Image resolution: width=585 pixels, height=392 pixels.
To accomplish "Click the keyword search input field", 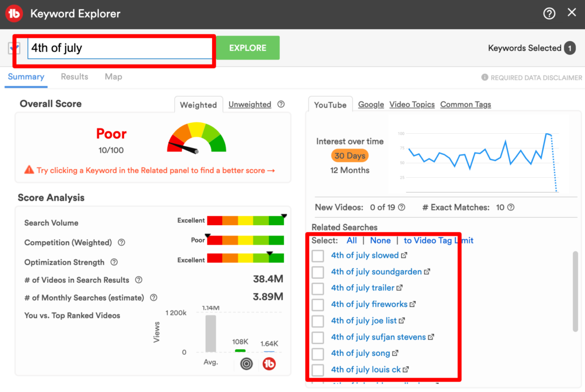I will pyautogui.click(x=120, y=48).
